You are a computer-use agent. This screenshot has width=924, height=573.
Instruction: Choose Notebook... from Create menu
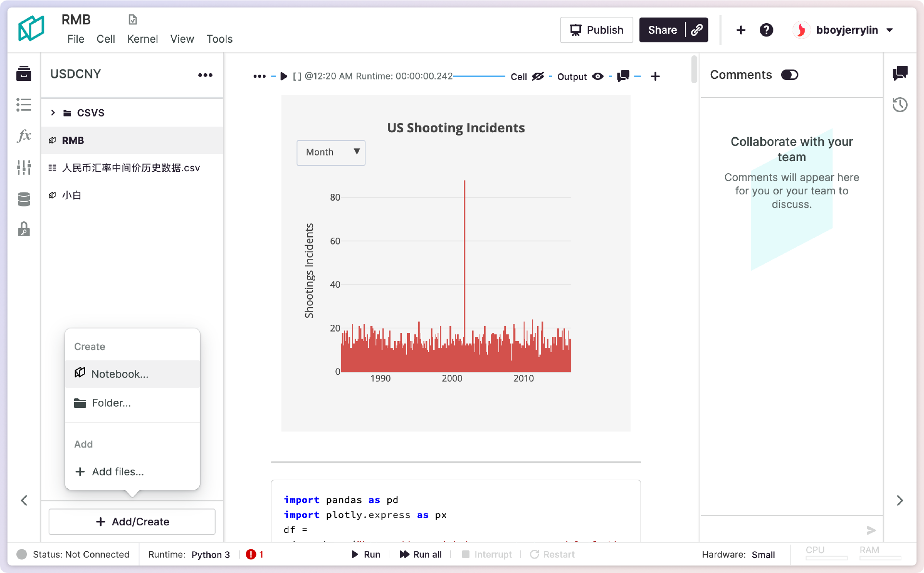click(132, 374)
